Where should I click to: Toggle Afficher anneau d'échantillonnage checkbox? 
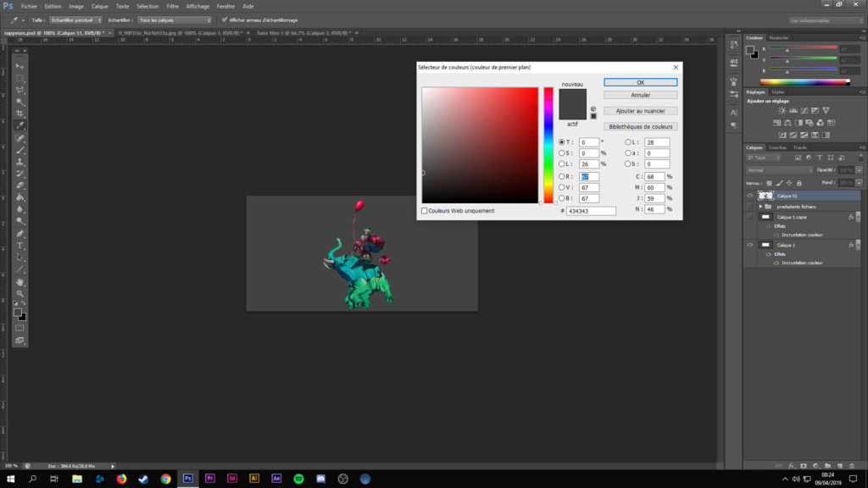coord(224,20)
